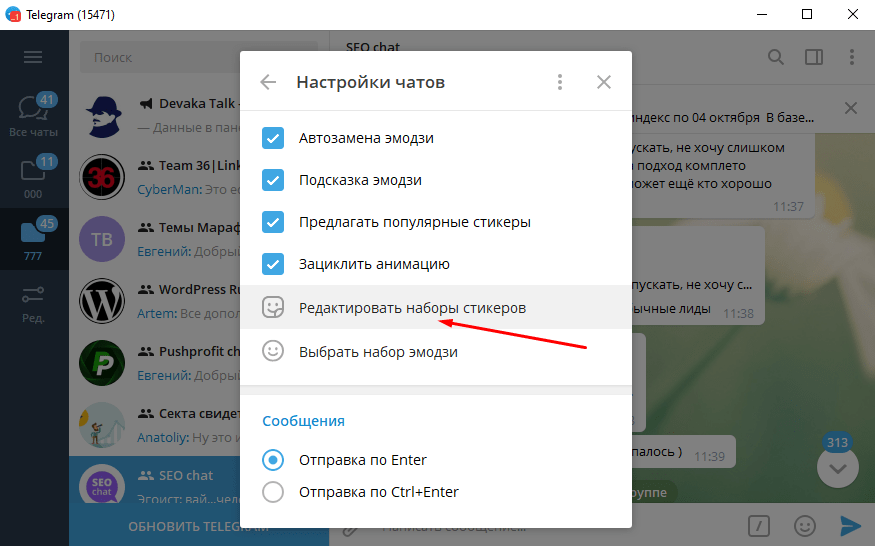
Task: Click the back arrow in chat settings
Action: pyautogui.click(x=268, y=82)
